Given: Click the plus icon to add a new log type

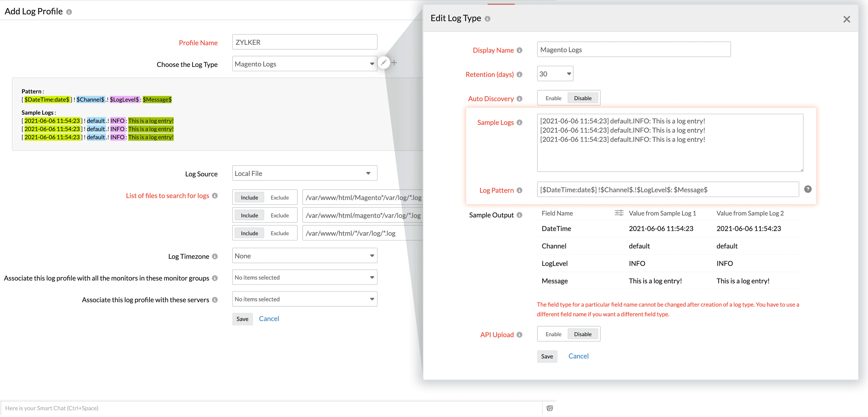Looking at the screenshot, I should pos(394,63).
